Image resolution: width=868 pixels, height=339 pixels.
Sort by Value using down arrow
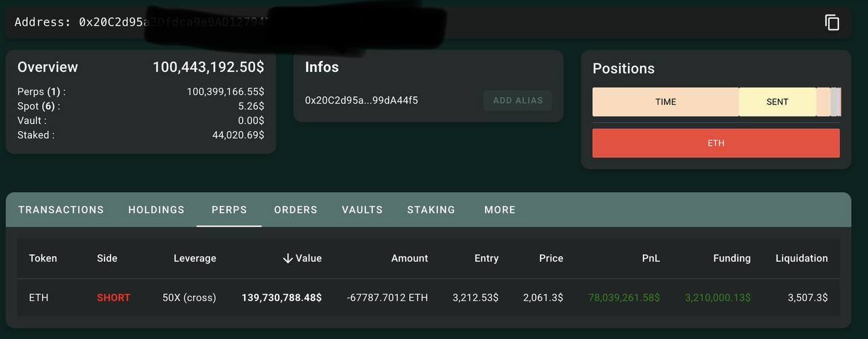288,258
